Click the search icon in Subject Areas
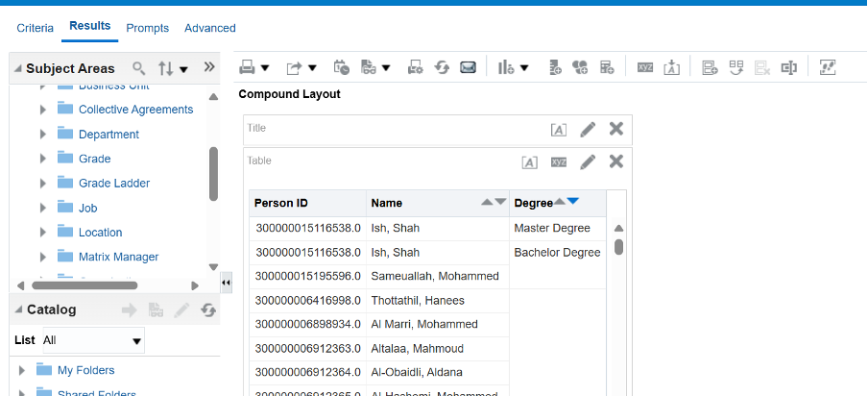This screenshot has height=396, width=868. tap(139, 68)
